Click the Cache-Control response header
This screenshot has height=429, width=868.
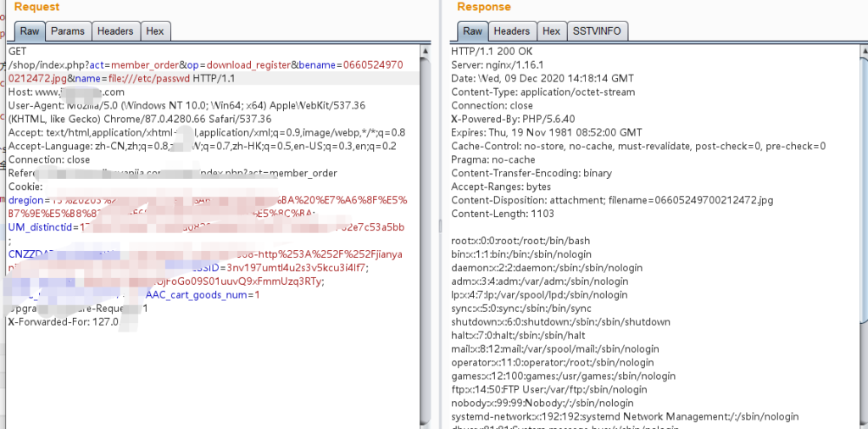[x=638, y=146]
